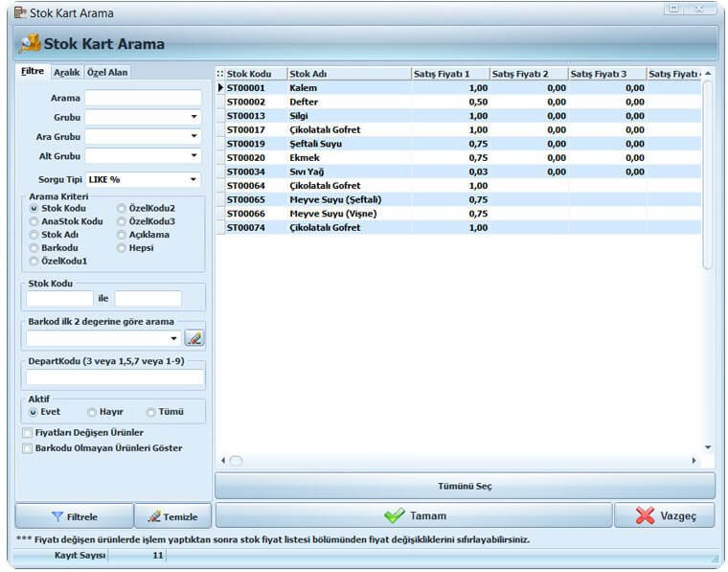The image size is (728, 572).
Task: Click the eraser icon on Temizle
Action: [154, 516]
